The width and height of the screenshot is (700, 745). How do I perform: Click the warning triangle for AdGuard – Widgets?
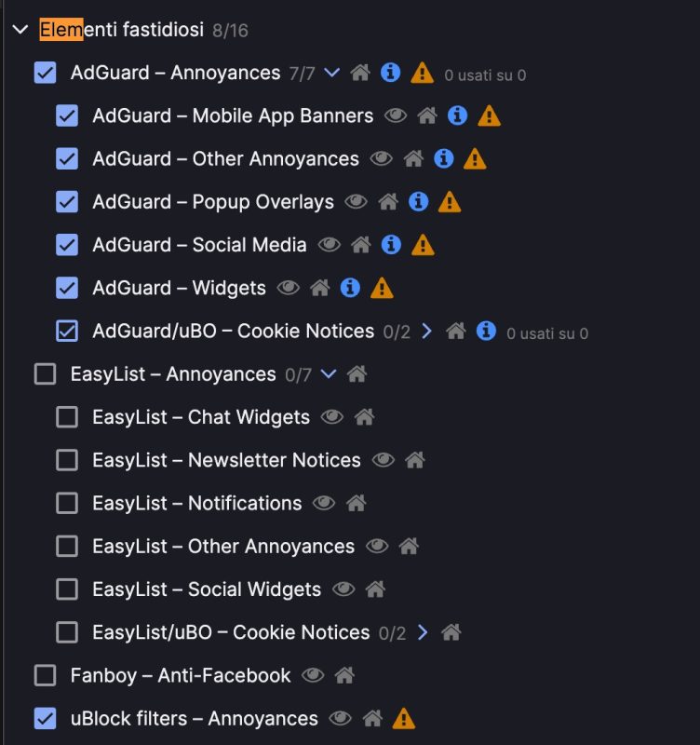click(x=382, y=288)
